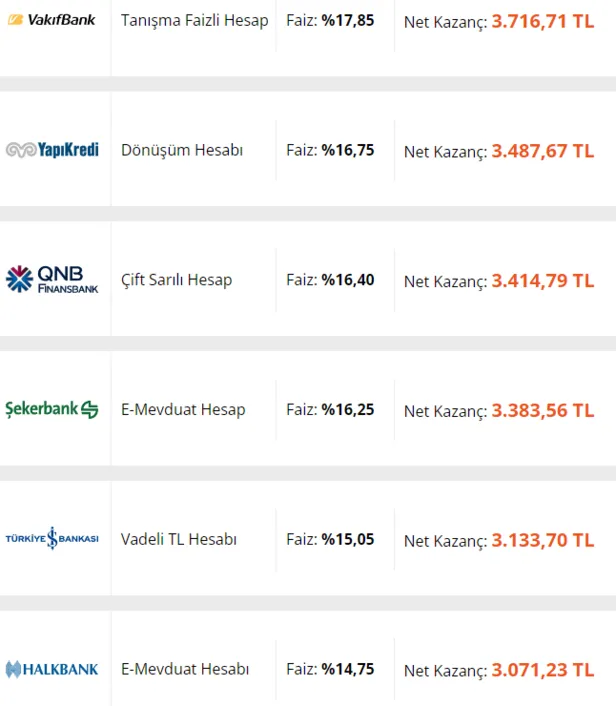Open Tanışma Faizli Hesap product

(195, 21)
